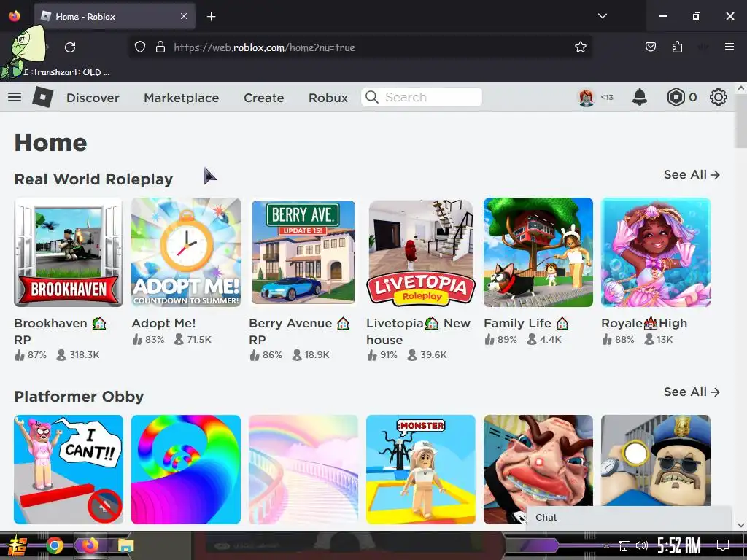The image size is (747, 560).
Task: Open the Create menu item
Action: 264,98
